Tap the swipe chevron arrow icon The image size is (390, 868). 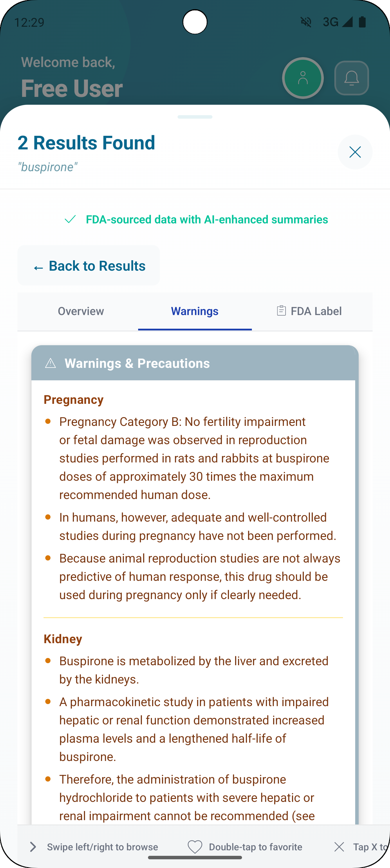pyautogui.click(x=33, y=847)
